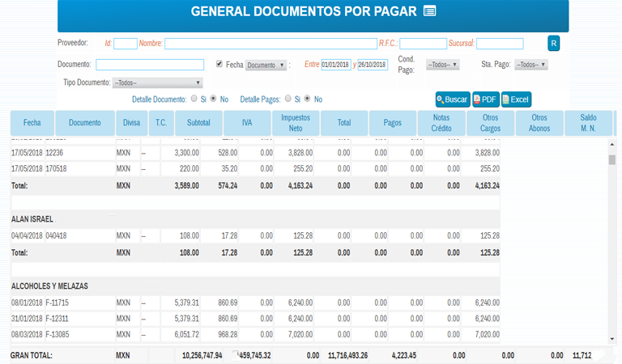
Task: Click the list icon beside the page title
Action: [429, 11]
